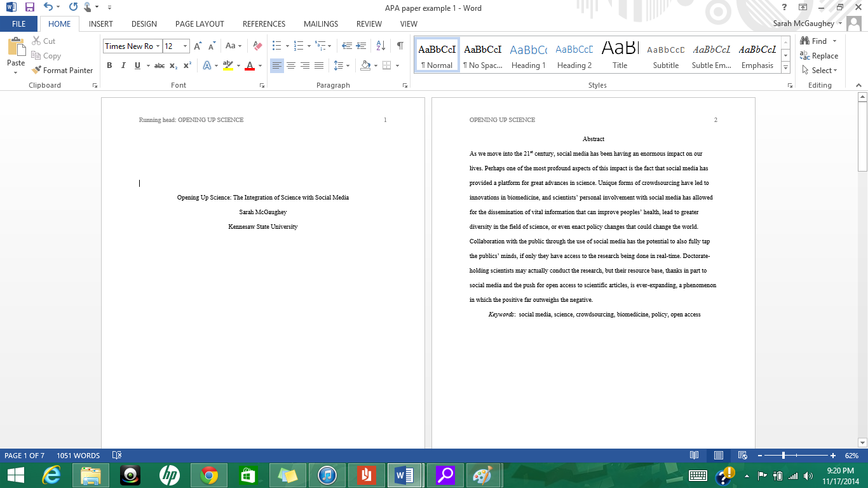
Task: Toggle bold formatting
Action: [109, 65]
